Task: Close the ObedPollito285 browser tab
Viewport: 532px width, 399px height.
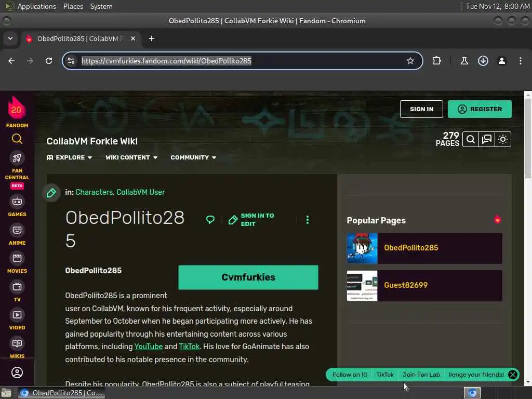Action: pos(133,38)
